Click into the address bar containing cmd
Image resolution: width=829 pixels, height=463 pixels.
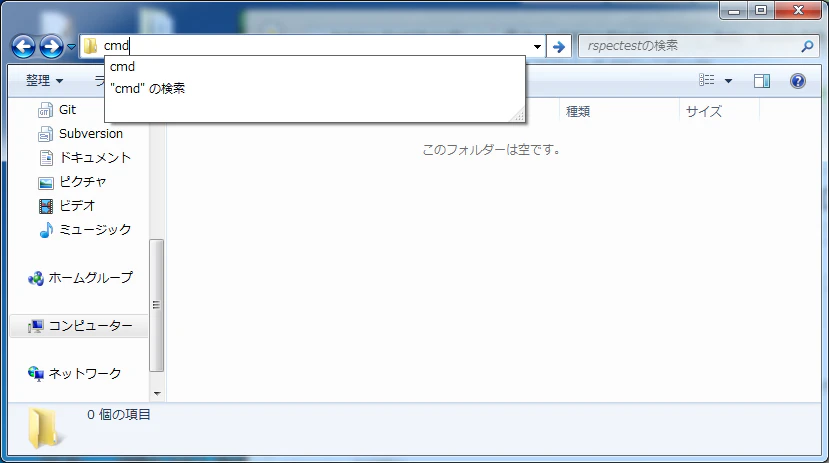click(312, 46)
